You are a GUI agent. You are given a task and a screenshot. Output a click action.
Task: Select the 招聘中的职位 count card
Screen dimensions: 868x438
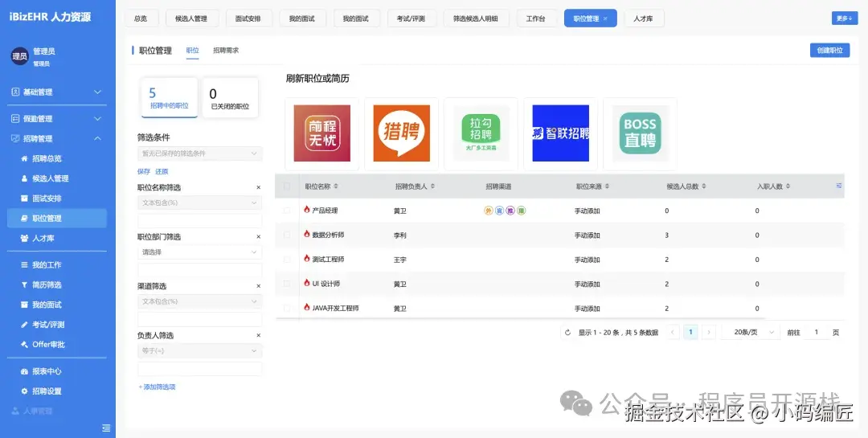point(170,97)
